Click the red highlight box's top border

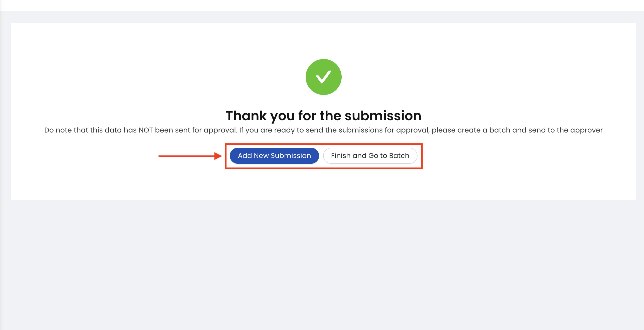coord(324,144)
